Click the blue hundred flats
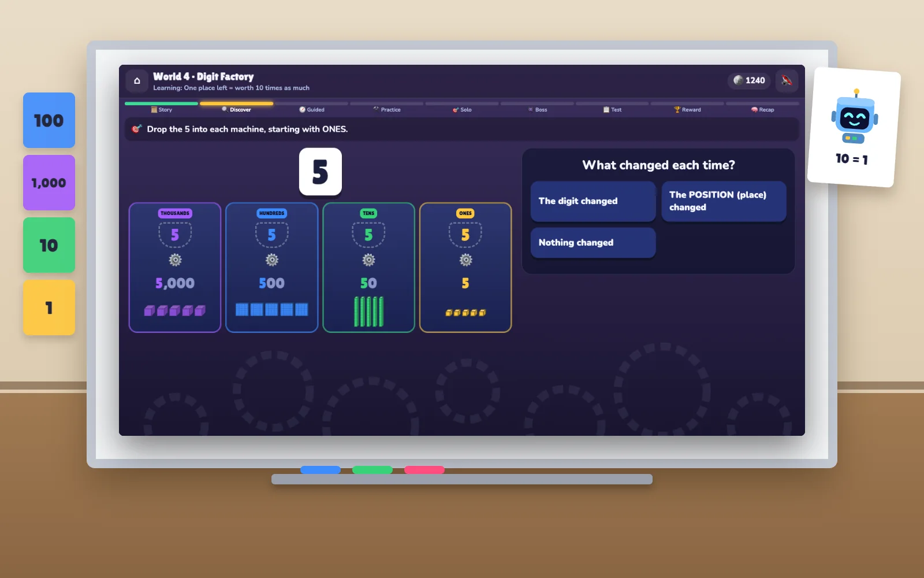924x578 pixels. (x=272, y=310)
